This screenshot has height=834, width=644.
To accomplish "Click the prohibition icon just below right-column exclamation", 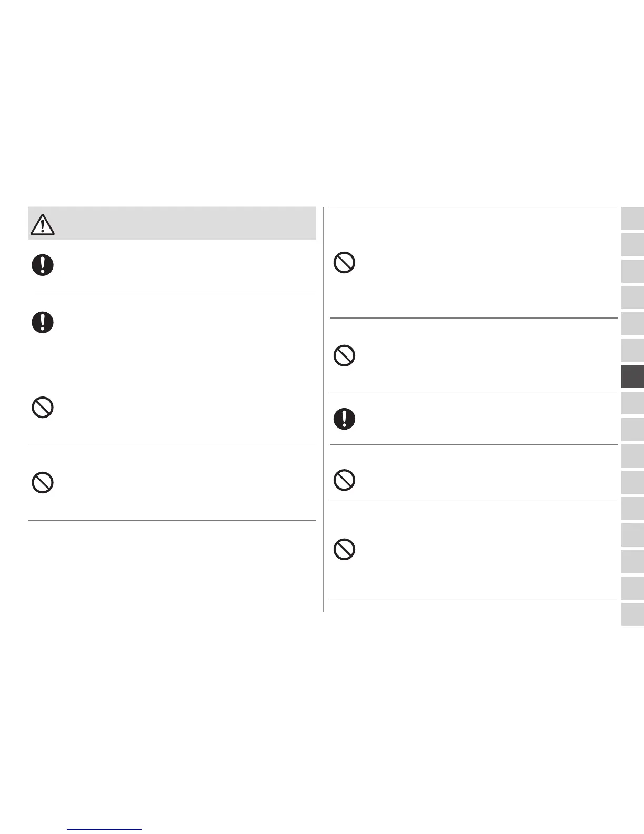I will (x=344, y=479).
